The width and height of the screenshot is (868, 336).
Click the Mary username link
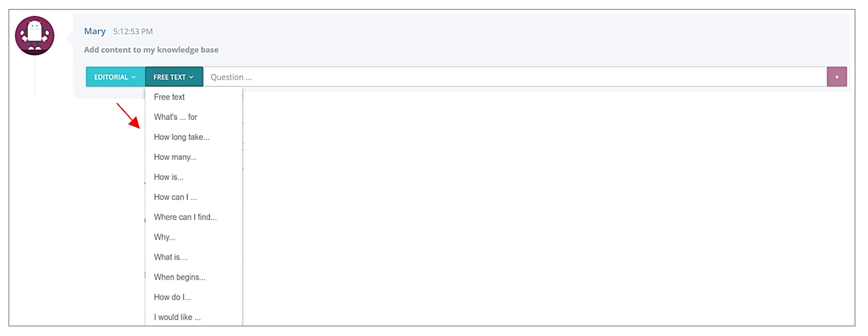(x=95, y=31)
